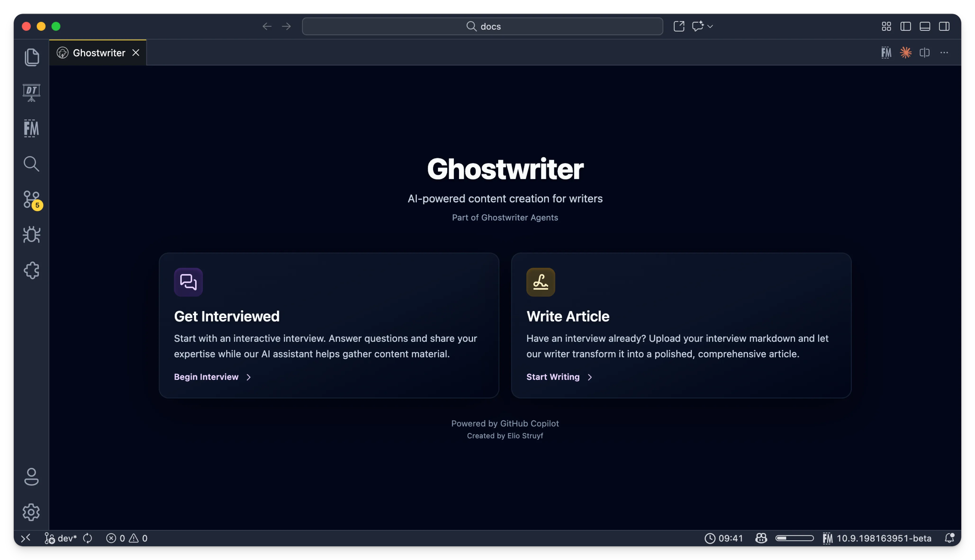Open the Copilot status icon
975x560 pixels.
761,538
